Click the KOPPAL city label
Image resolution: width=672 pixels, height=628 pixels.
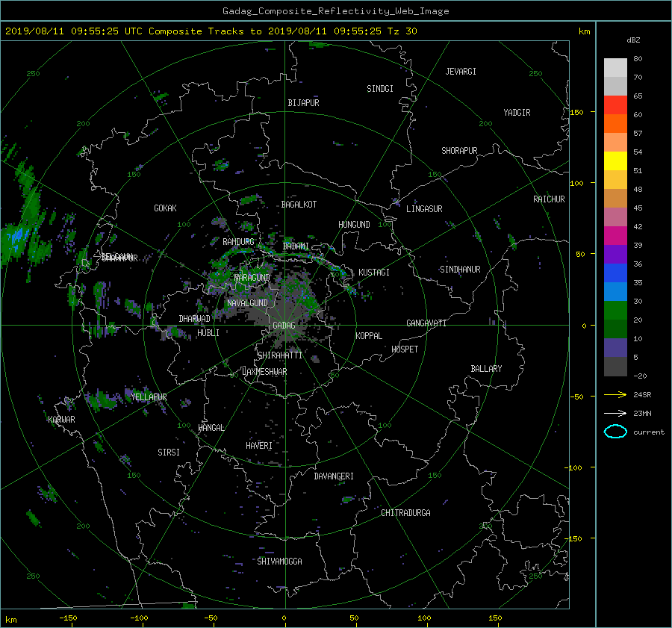369,336
